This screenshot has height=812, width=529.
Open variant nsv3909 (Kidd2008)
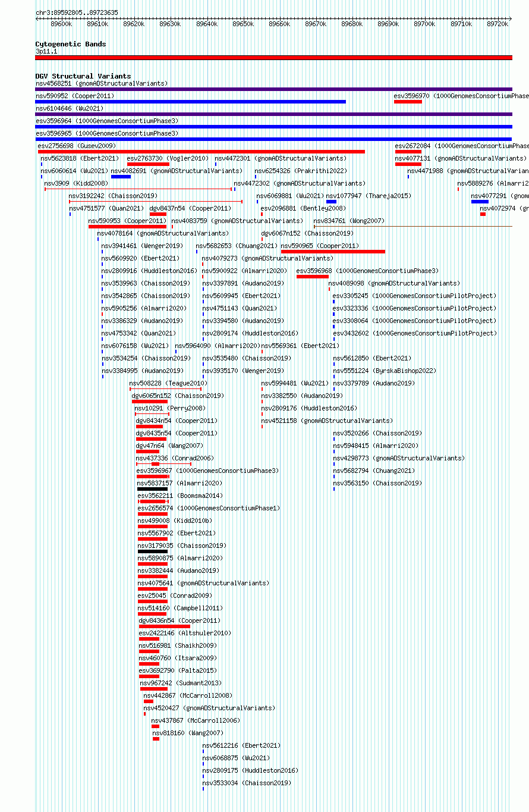coord(76,183)
